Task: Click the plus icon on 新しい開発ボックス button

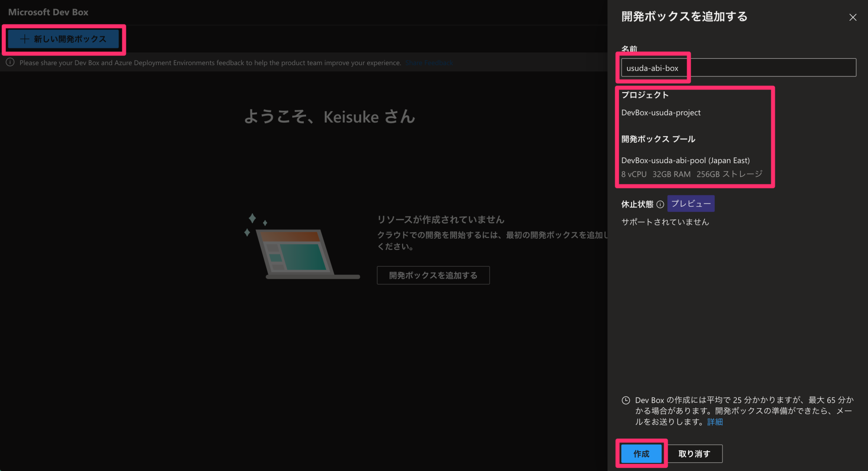Action: click(24, 39)
